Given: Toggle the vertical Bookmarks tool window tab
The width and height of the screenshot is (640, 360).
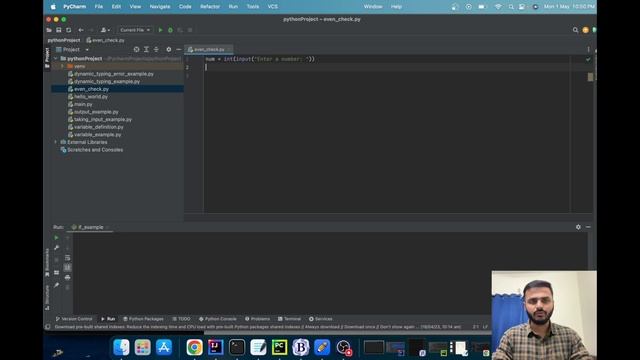Looking at the screenshot, I should 47,262.
